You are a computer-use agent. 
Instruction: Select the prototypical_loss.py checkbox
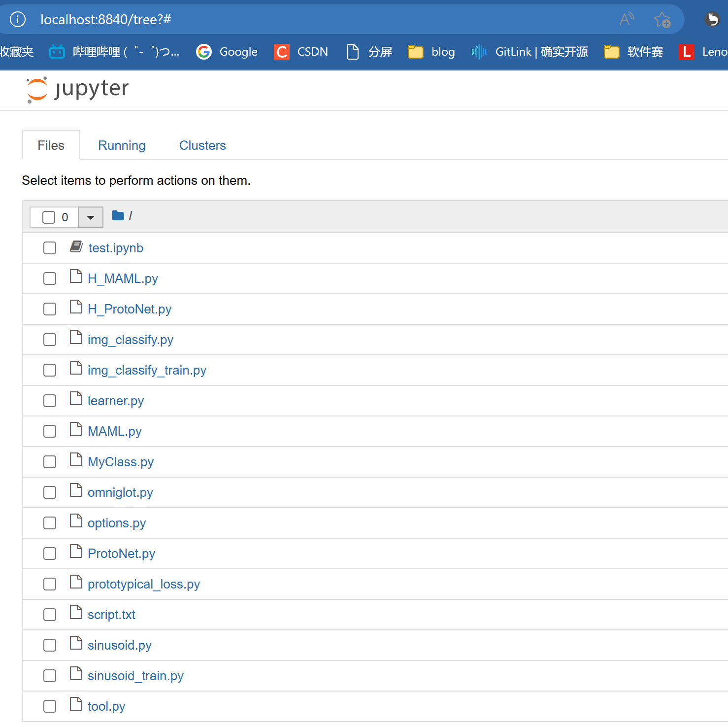tap(50, 584)
